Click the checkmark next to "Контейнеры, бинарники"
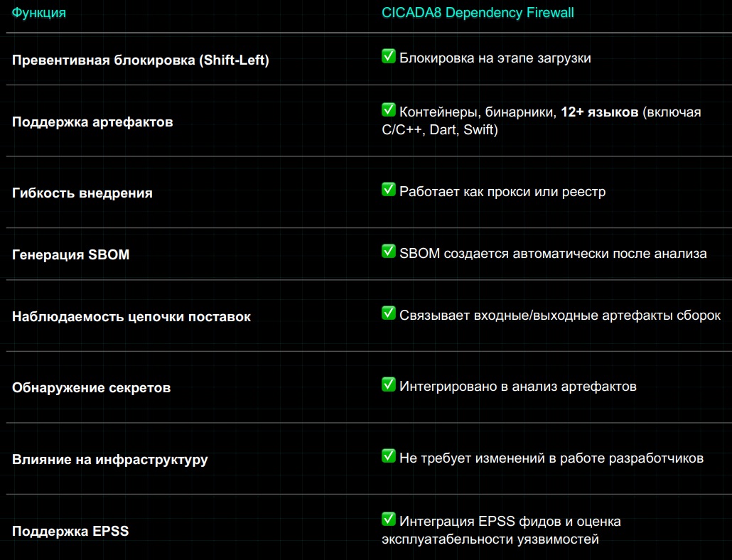This screenshot has width=732, height=560. (x=389, y=110)
